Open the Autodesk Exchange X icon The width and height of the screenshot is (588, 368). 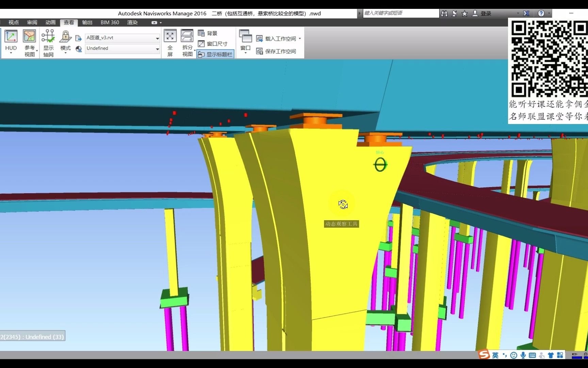click(x=526, y=13)
